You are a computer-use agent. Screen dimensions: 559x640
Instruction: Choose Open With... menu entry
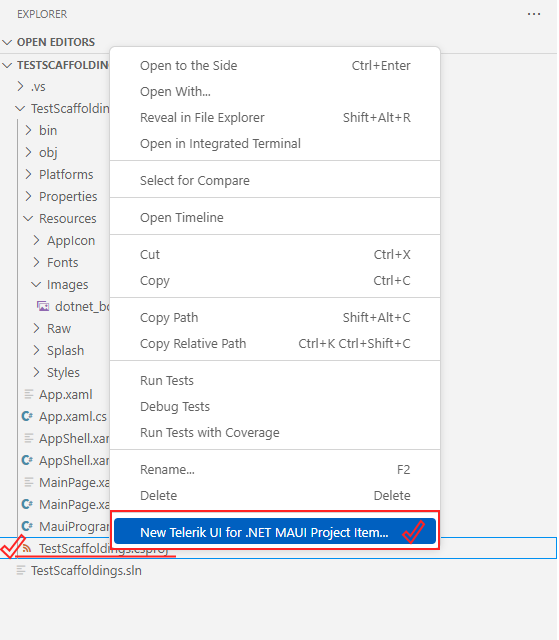pos(275,91)
